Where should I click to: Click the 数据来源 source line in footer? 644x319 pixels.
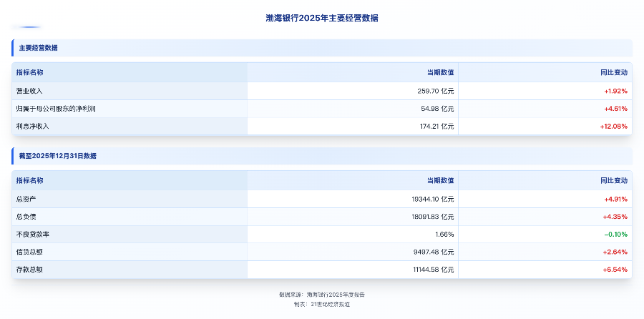coord(321,294)
